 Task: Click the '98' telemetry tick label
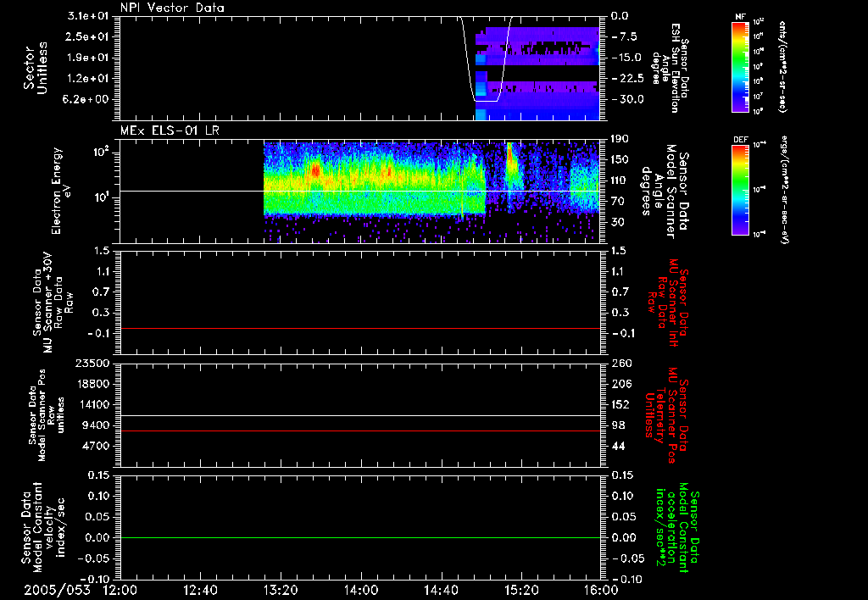point(618,425)
